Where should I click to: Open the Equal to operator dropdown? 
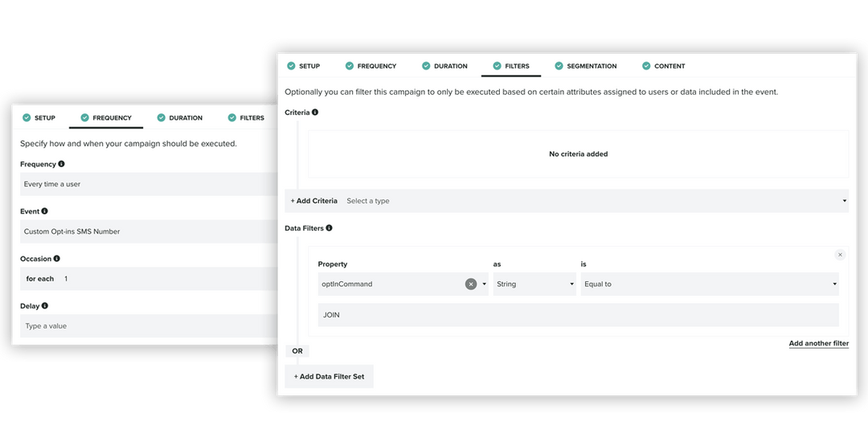(x=709, y=284)
